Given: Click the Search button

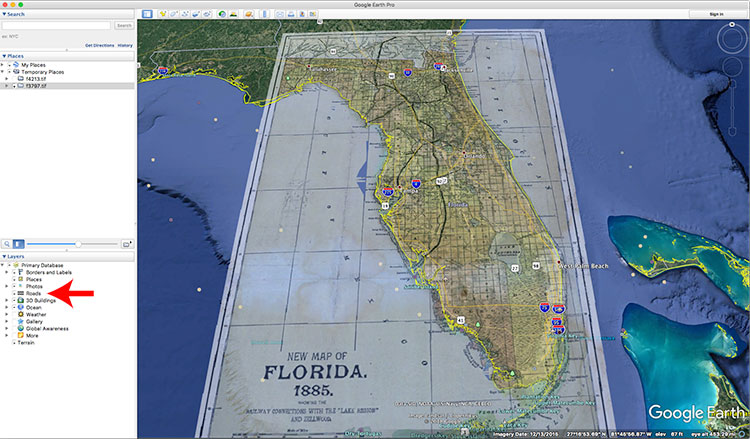Looking at the screenshot, I should [x=124, y=25].
